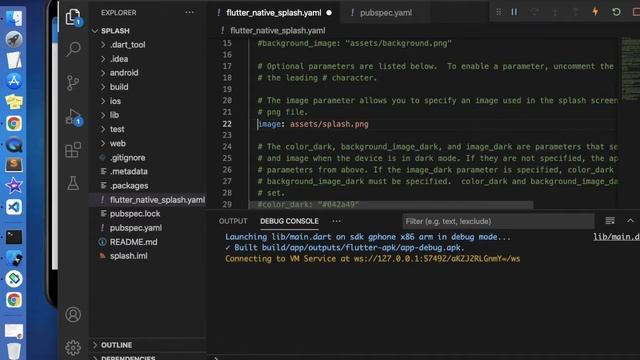
Task: Open the Accounts icon in activity bar
Action: [x=73, y=315]
